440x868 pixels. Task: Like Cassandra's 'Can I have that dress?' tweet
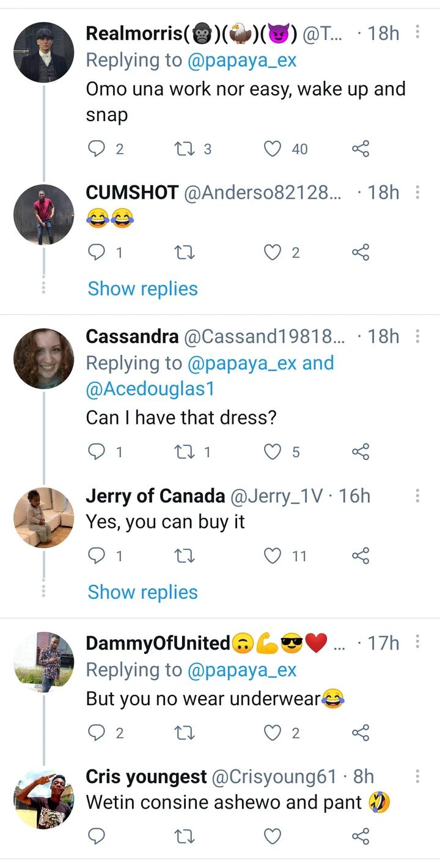pos(273,452)
